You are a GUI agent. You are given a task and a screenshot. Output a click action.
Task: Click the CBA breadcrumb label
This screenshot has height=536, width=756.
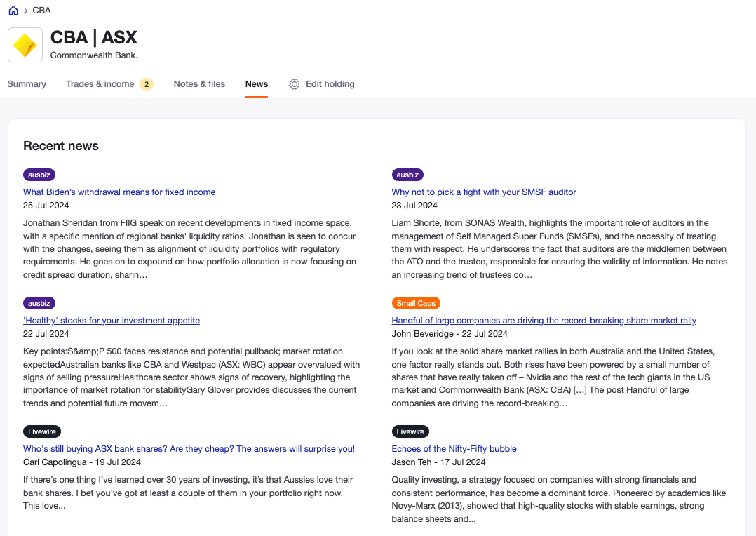pyautogui.click(x=41, y=10)
